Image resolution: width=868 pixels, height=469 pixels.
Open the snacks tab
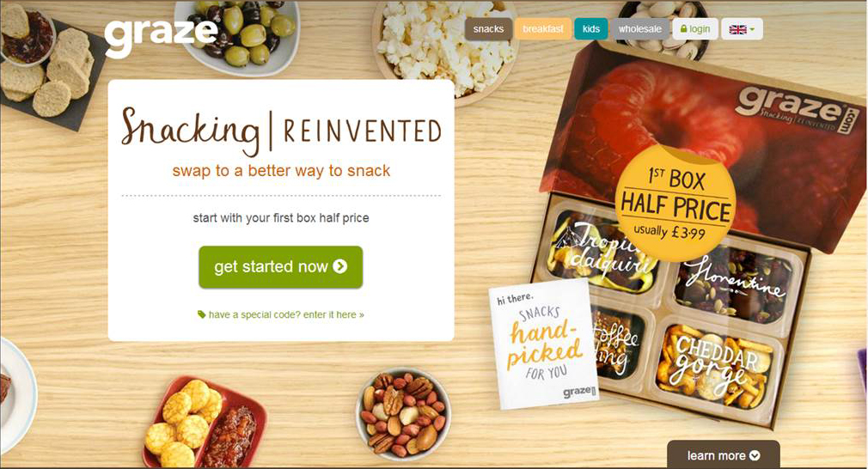point(488,28)
